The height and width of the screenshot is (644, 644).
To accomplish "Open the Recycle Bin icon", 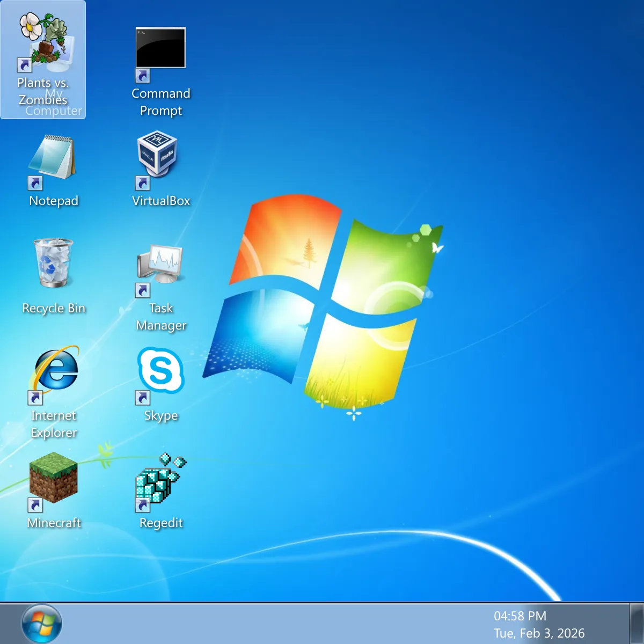I will coord(54,263).
